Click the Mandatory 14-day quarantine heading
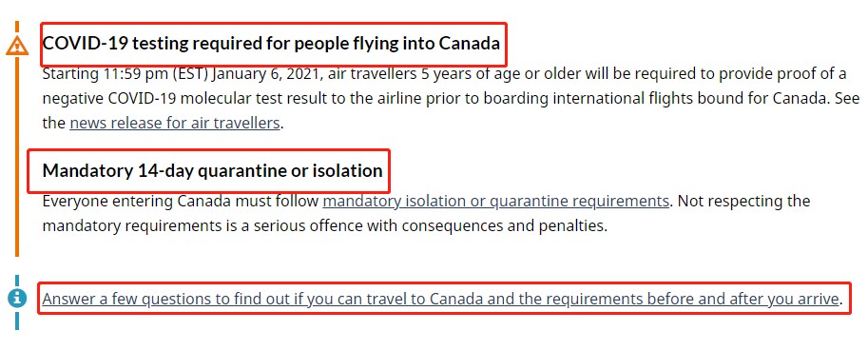 pyautogui.click(x=213, y=170)
